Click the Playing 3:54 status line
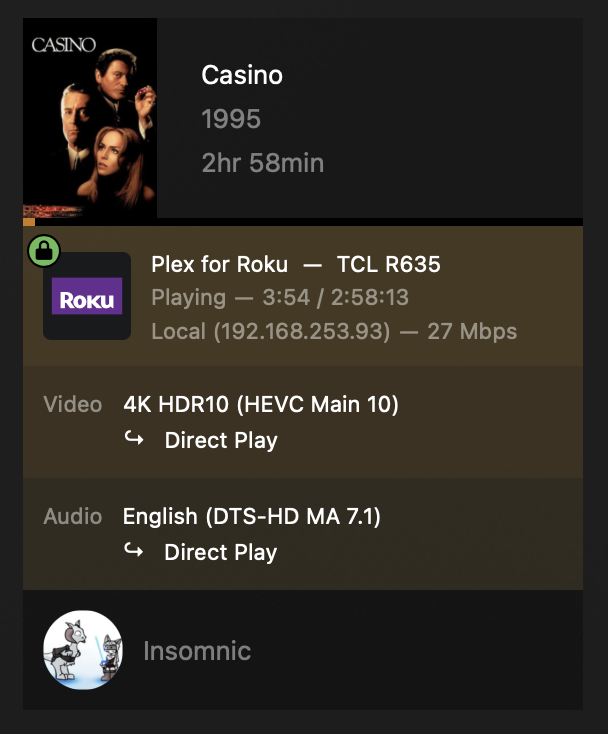The width and height of the screenshot is (608, 734). (280, 298)
